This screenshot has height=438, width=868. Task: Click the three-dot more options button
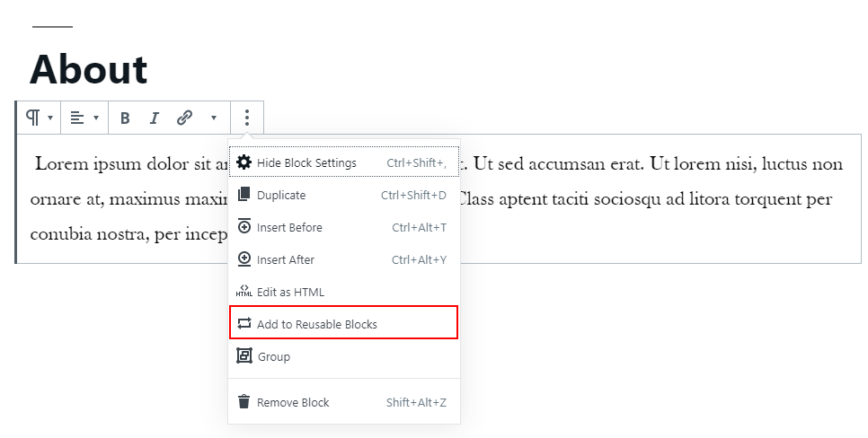coord(247,118)
